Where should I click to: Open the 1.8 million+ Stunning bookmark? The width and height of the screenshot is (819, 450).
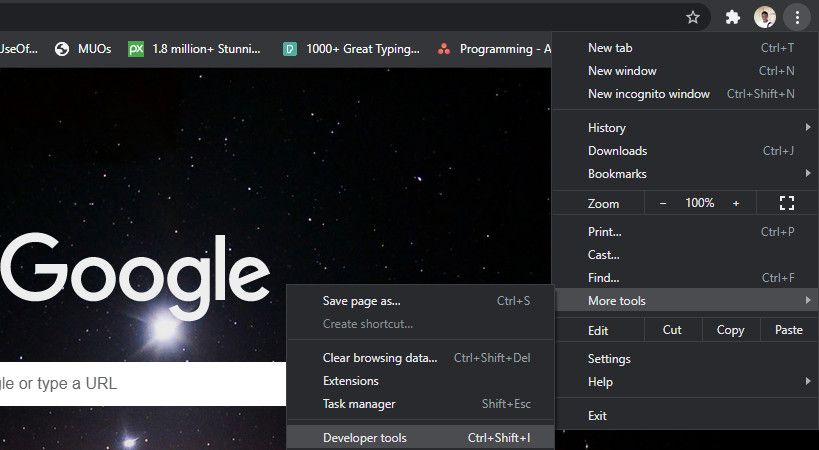click(194, 49)
